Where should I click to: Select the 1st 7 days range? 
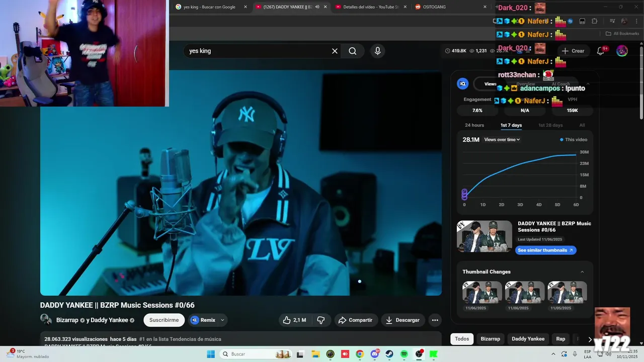(x=511, y=125)
